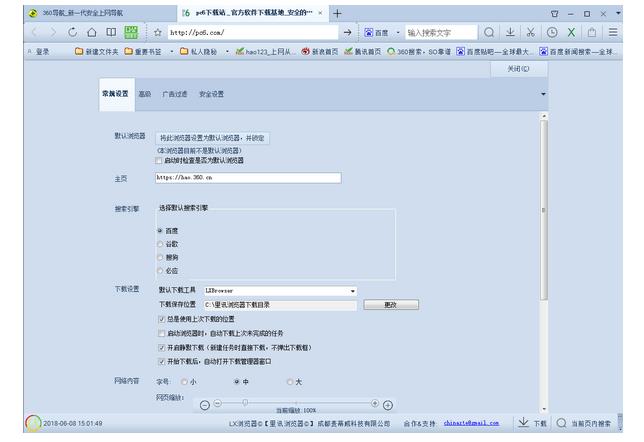Switch to 常规设置 tab
The height and width of the screenshot is (442, 644).
coord(115,94)
